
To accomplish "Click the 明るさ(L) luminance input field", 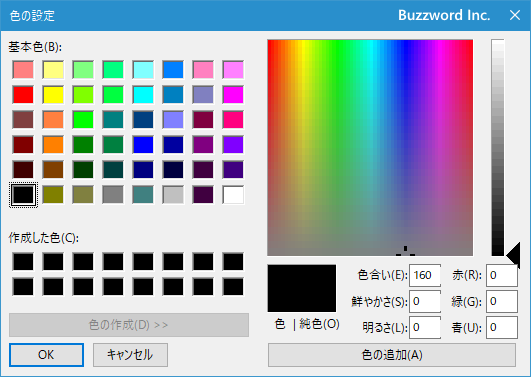I will click(x=425, y=327).
